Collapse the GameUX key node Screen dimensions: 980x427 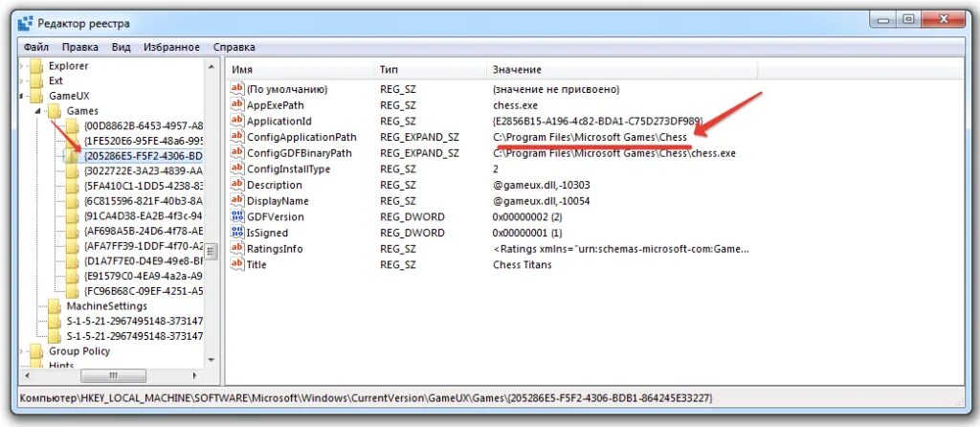[21, 97]
